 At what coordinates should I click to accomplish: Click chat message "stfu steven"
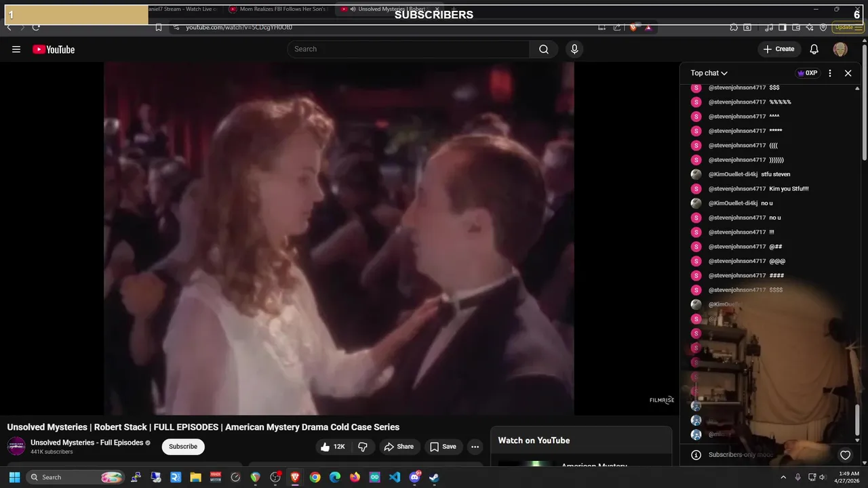click(x=776, y=174)
